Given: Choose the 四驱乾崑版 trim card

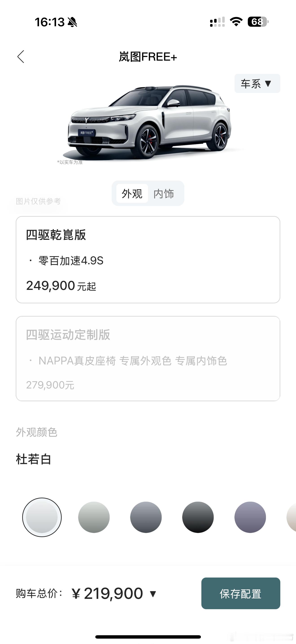Looking at the screenshot, I should tap(148, 260).
